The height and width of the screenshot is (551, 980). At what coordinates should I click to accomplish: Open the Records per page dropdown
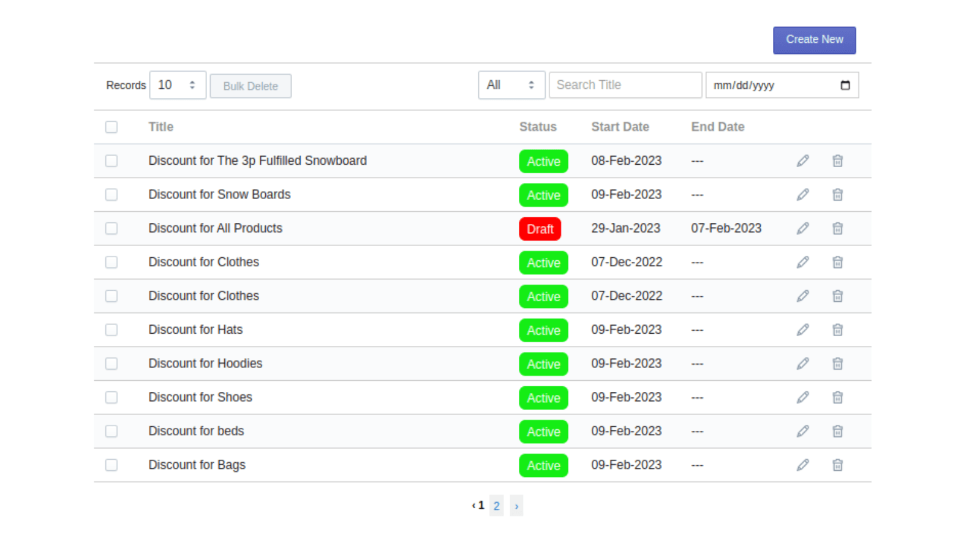(178, 85)
